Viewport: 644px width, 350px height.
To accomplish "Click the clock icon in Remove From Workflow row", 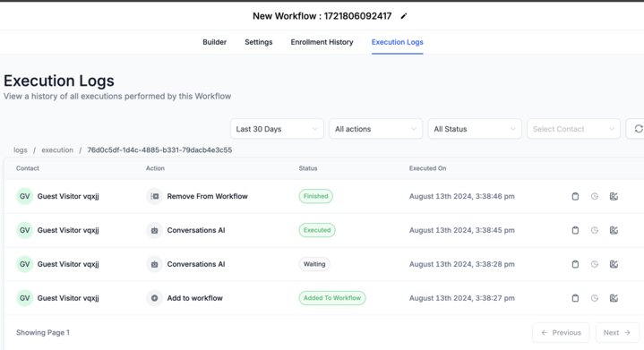I will coord(595,196).
